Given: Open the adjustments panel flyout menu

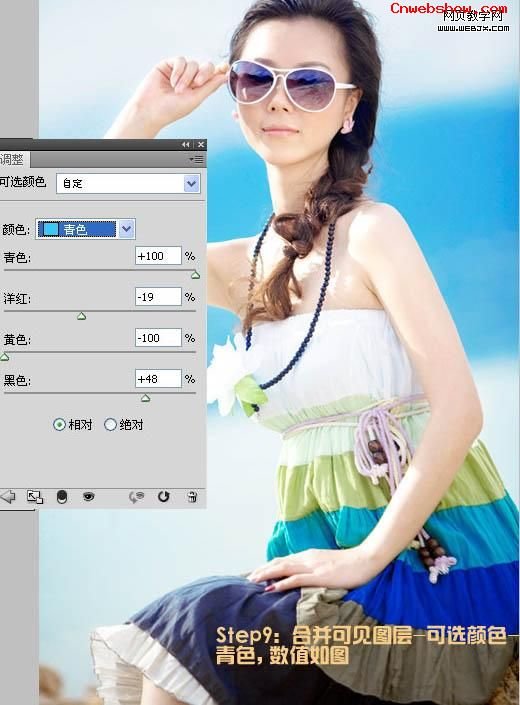Looking at the screenshot, I should (x=196, y=160).
